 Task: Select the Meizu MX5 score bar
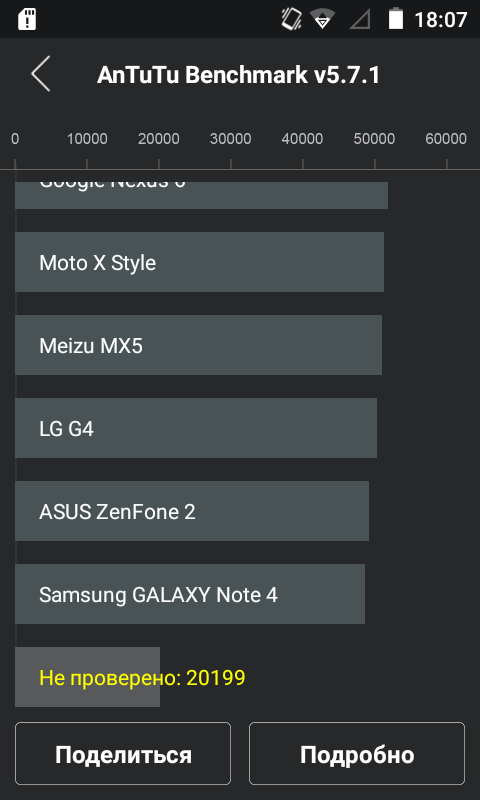pos(198,345)
